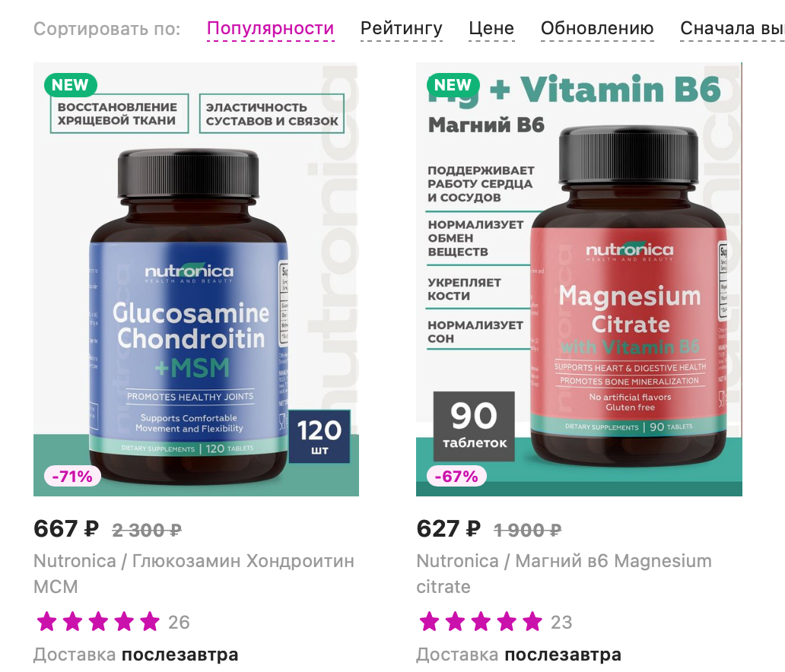Click the 667 ₽ price

pos(66,529)
